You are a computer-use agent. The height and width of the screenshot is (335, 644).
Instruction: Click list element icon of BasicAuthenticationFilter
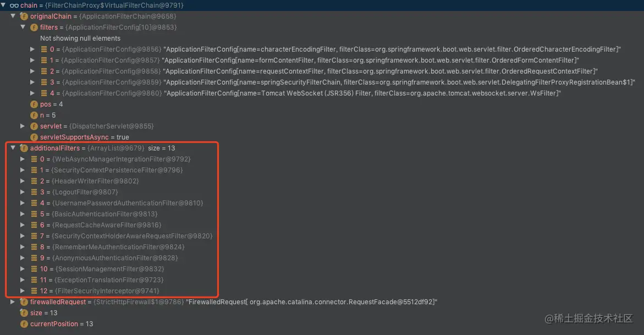tap(34, 214)
